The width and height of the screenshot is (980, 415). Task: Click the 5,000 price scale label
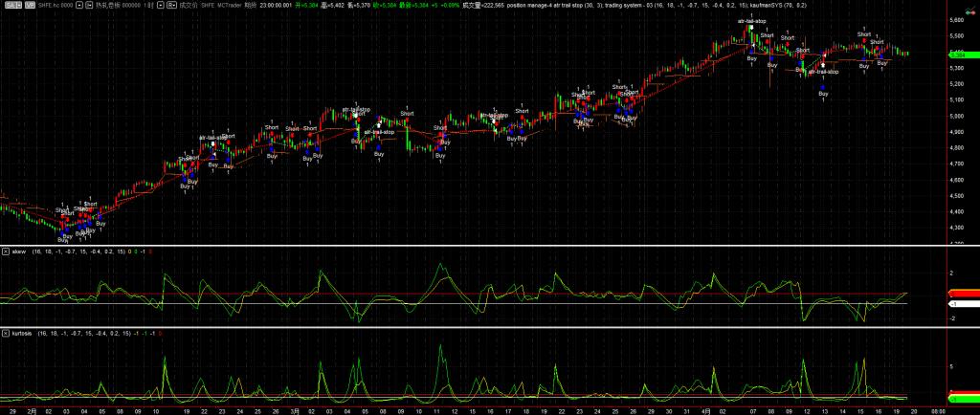point(957,116)
